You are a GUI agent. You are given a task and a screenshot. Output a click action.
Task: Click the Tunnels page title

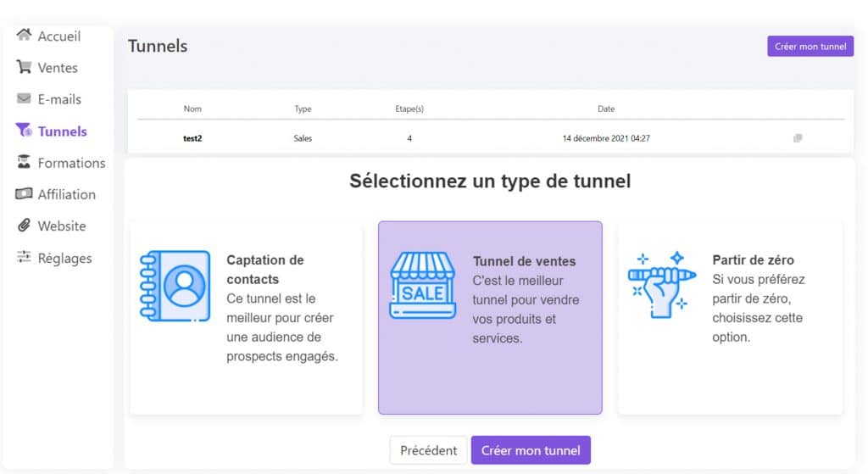pyautogui.click(x=158, y=46)
